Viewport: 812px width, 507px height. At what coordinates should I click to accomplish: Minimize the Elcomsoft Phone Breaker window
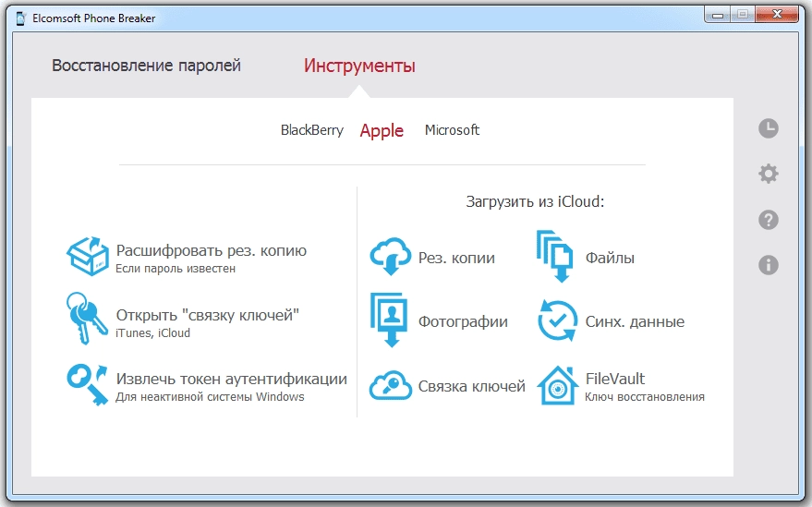point(717,15)
